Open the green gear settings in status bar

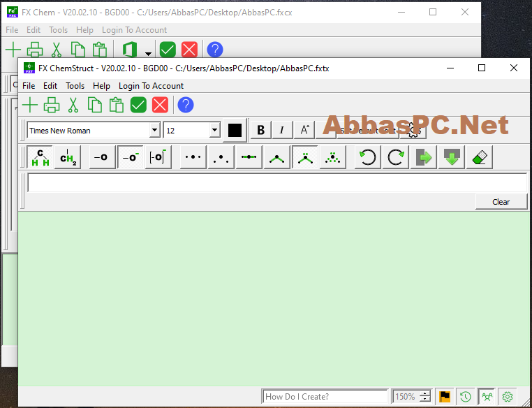508,396
